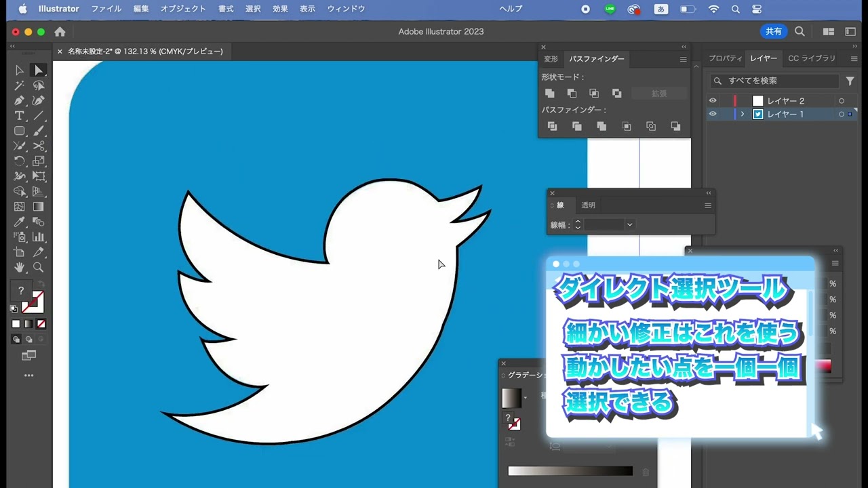
Task: Switch to the 変形 tab
Action: point(551,59)
